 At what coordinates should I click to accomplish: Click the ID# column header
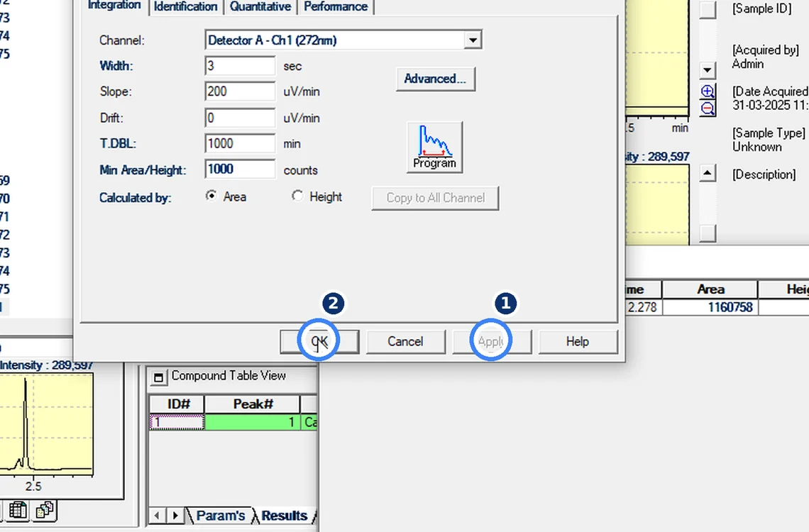pyautogui.click(x=177, y=404)
